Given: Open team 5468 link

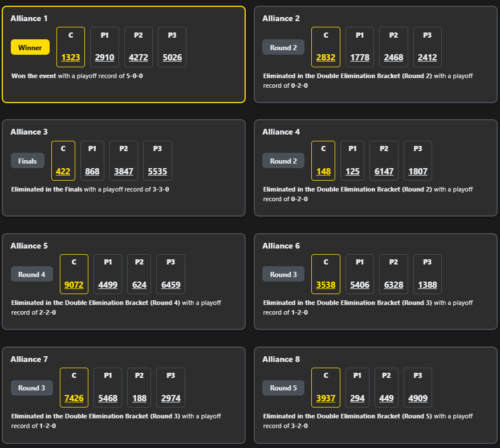Looking at the screenshot, I should [x=108, y=398].
